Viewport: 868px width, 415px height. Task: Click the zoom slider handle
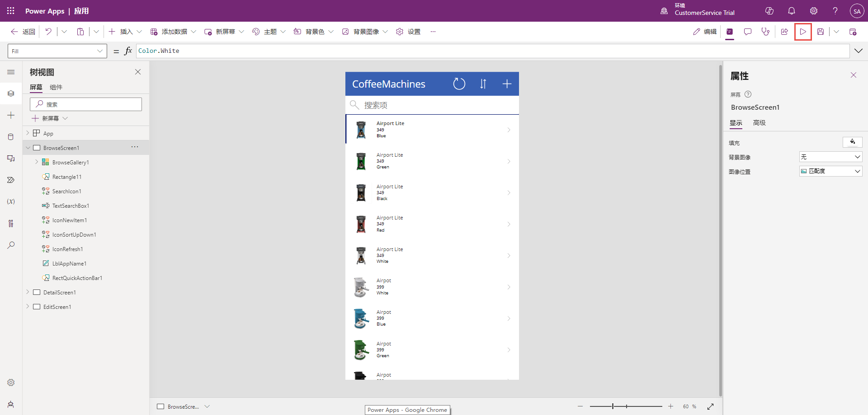(613, 406)
